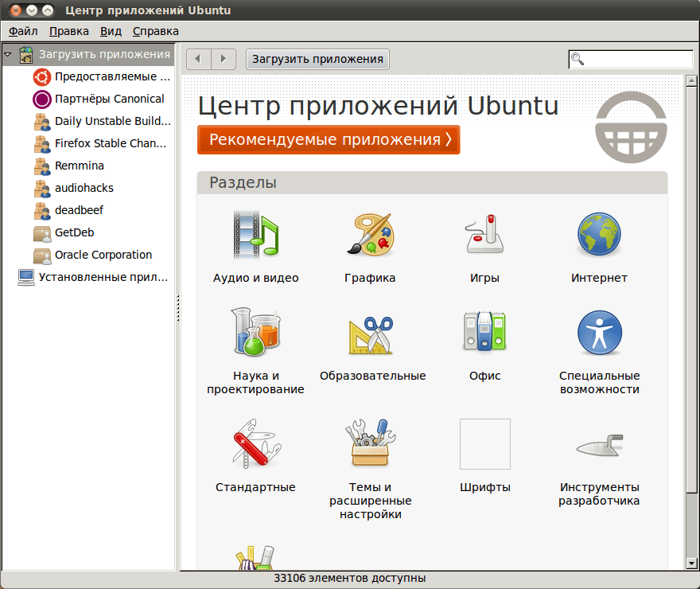
Task: Open the Шрифты blank category icon
Action: click(484, 444)
